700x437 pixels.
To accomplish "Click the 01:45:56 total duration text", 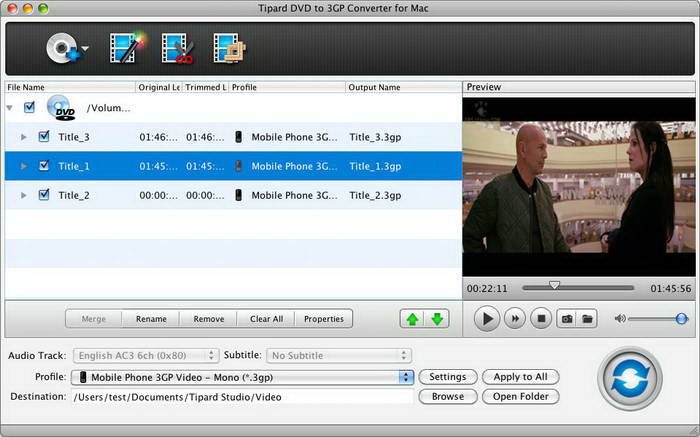I will coord(671,289).
